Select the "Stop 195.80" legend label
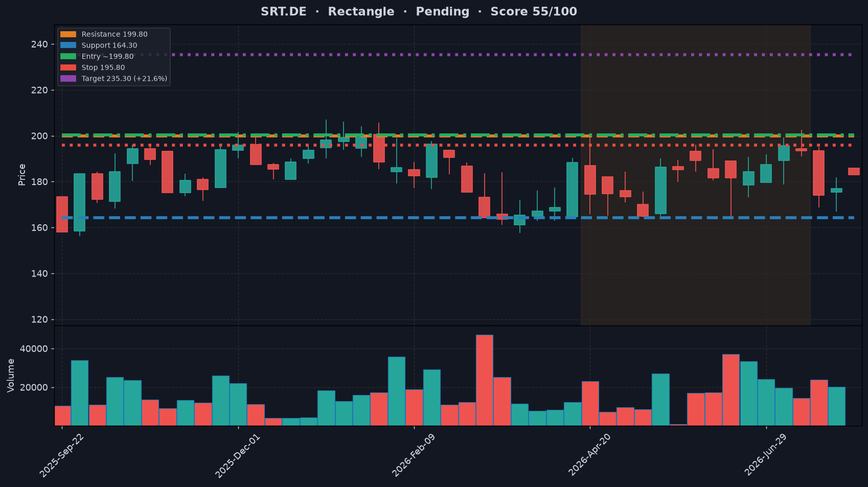 (x=103, y=67)
